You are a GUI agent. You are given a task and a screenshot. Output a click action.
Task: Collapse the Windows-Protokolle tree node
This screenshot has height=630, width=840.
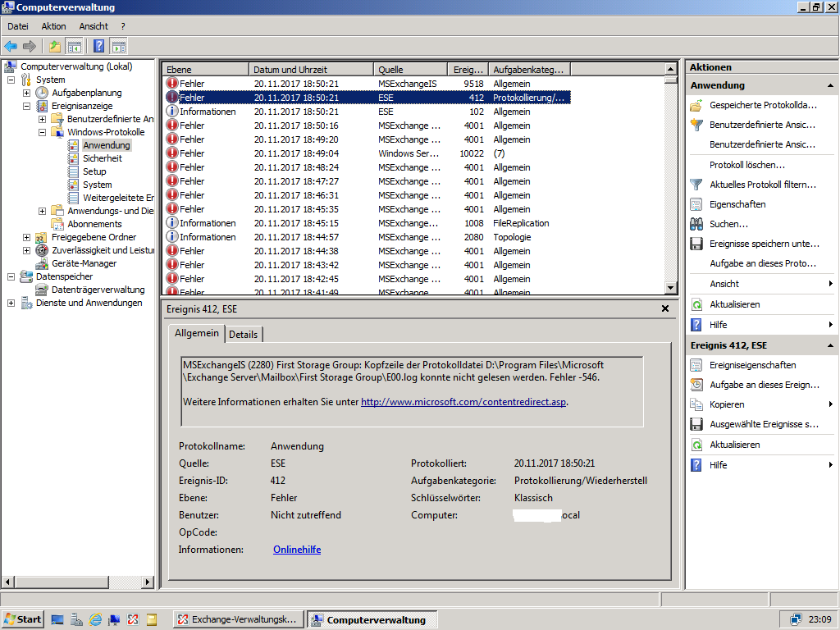[x=42, y=132]
